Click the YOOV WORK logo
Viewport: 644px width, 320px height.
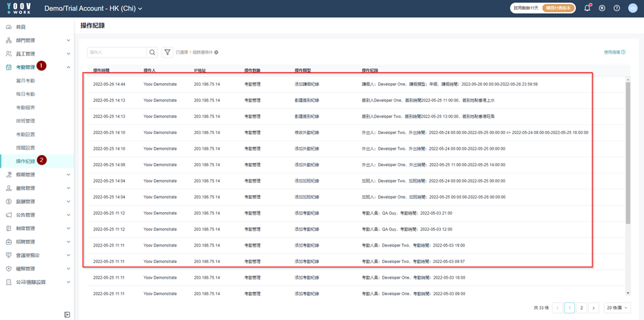18,9
